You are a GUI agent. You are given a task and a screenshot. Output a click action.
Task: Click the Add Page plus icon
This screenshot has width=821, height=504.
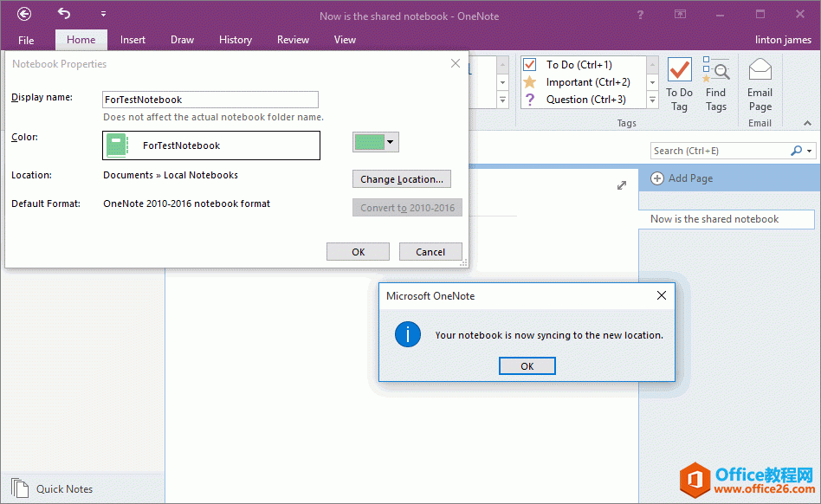tap(657, 178)
